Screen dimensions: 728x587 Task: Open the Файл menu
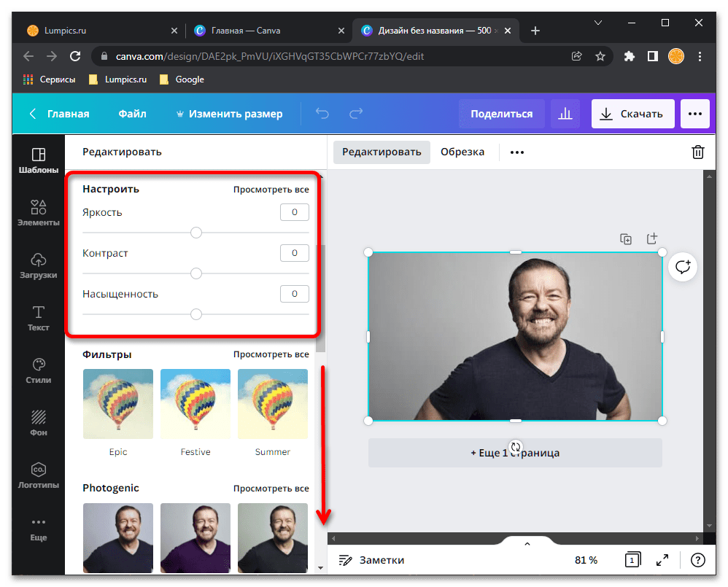point(132,114)
